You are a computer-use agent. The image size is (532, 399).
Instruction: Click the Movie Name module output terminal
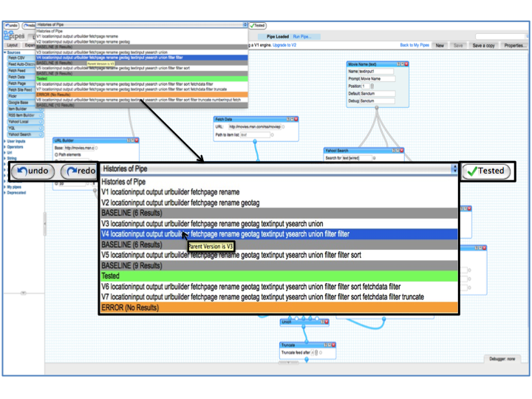point(377,108)
